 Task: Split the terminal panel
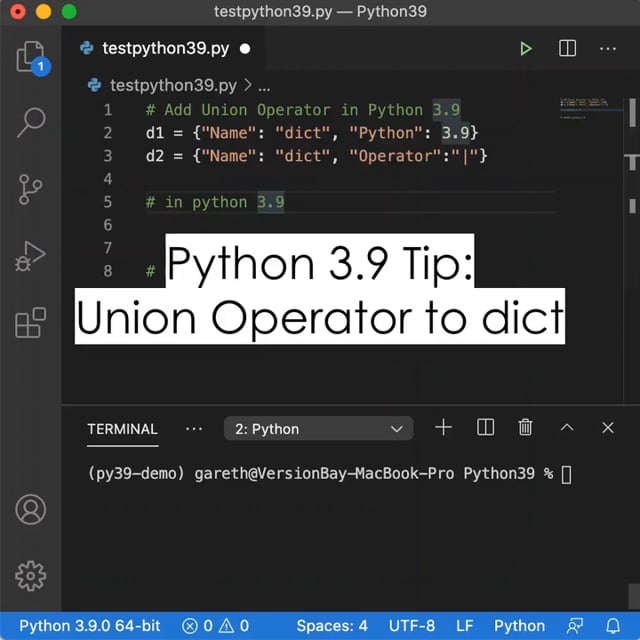point(485,428)
